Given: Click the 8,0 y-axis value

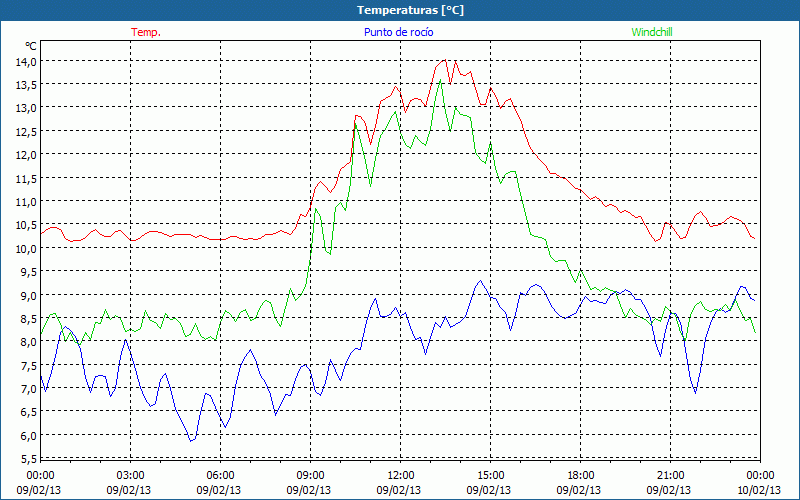Looking at the screenshot, I should coord(28,342).
